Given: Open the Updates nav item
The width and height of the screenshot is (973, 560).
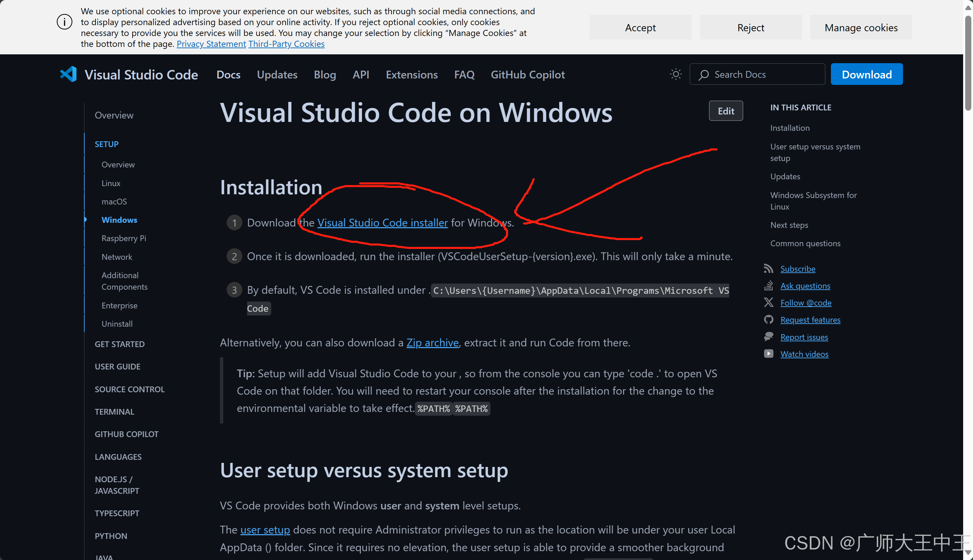Looking at the screenshot, I should 277,75.
